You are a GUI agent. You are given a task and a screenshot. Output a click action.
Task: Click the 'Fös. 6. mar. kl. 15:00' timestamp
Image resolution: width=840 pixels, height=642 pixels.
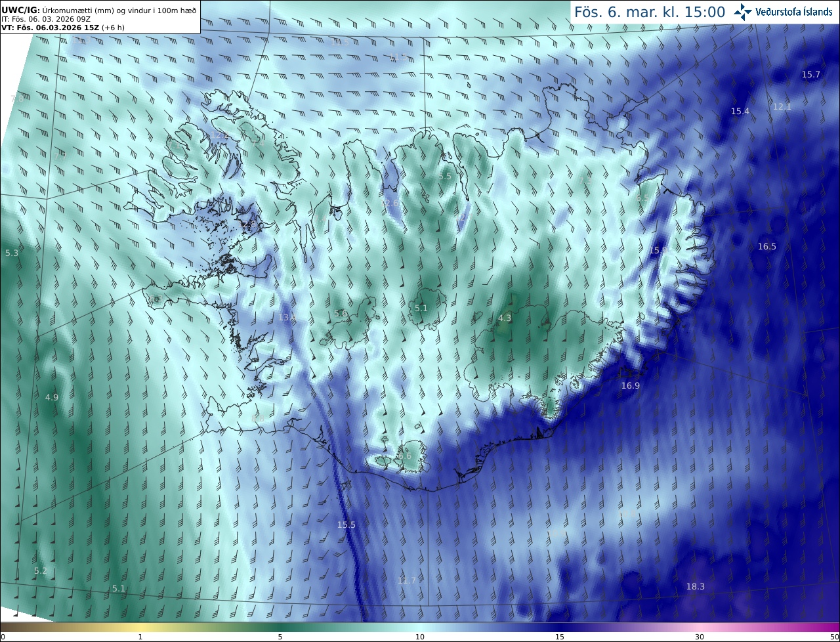[x=650, y=12]
